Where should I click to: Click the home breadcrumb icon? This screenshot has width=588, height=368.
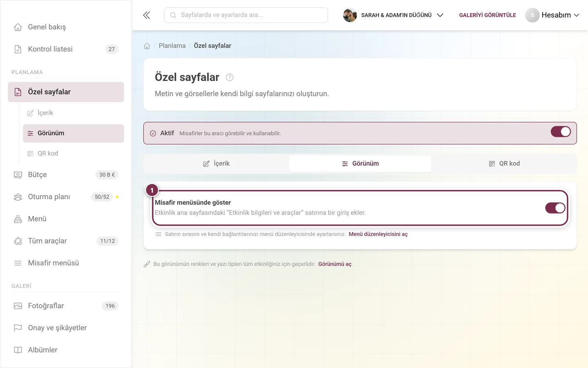tap(147, 46)
